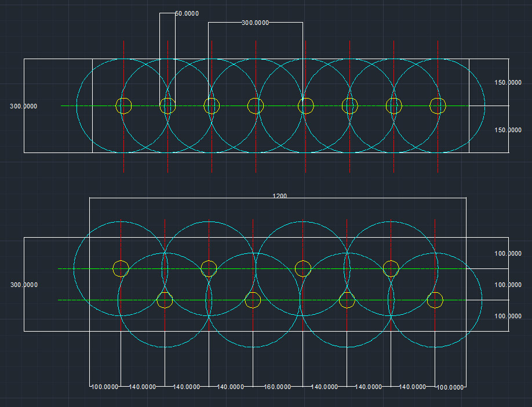Select the rightmost 140.0000 dimension text
This screenshot has height=407, width=532.
pyautogui.click(x=413, y=387)
